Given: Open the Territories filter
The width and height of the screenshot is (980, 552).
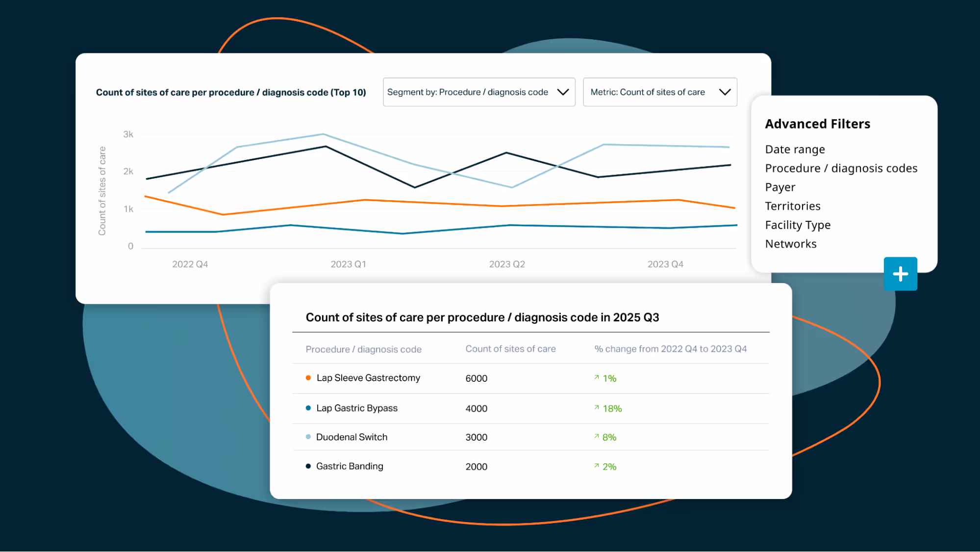Looking at the screenshot, I should click(792, 206).
